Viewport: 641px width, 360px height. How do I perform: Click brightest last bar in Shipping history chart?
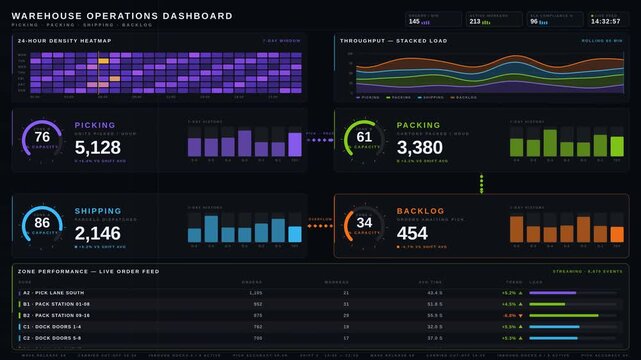[x=295, y=234]
